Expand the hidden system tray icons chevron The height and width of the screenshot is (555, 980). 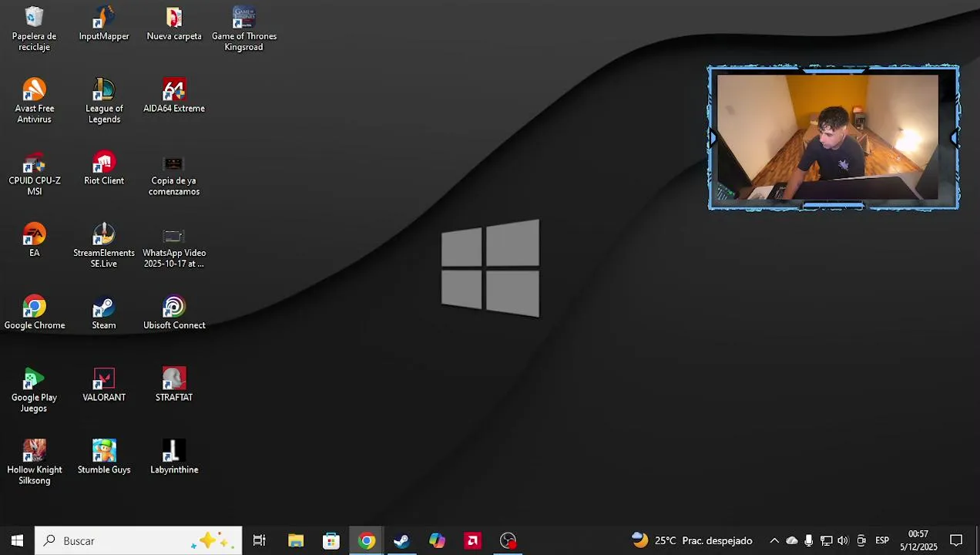[x=774, y=540]
